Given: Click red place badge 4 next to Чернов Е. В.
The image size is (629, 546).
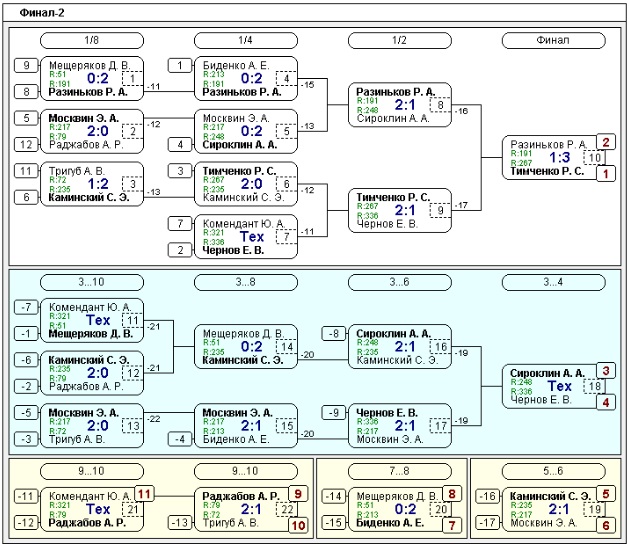Looking at the screenshot, I should pos(606,402).
